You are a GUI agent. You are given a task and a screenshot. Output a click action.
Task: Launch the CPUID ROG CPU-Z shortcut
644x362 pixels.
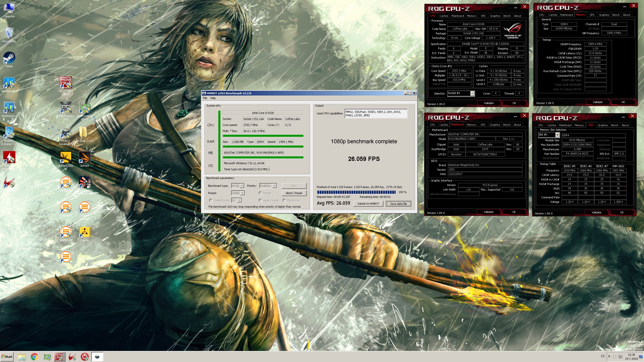coord(66,86)
